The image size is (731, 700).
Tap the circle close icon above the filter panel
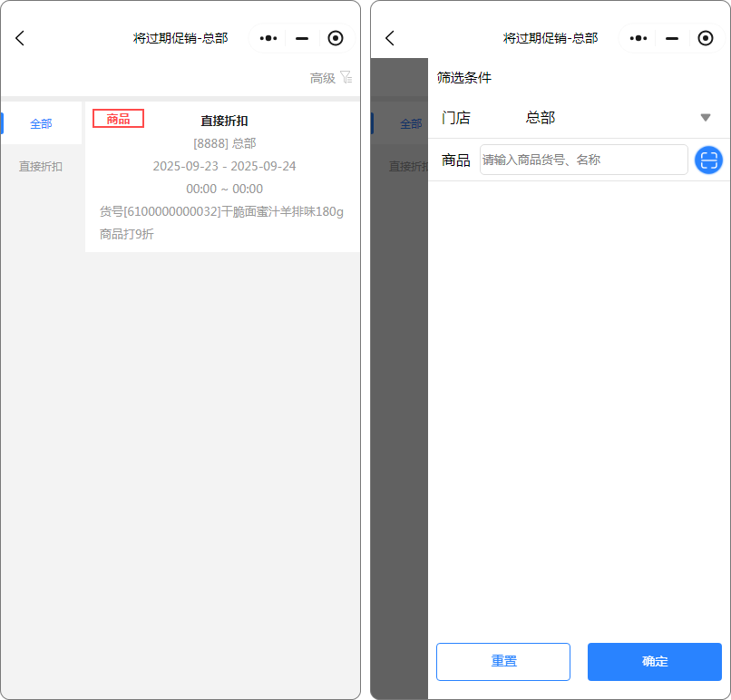point(706,38)
